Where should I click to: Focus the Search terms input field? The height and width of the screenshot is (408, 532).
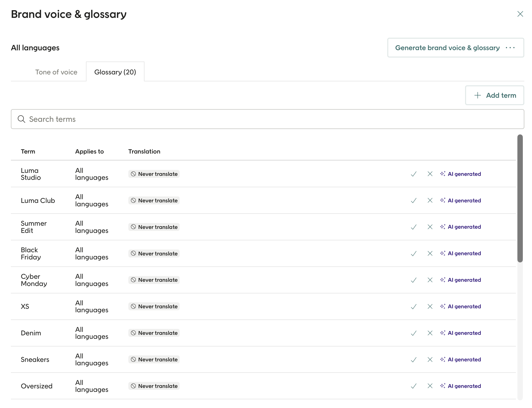(267, 119)
